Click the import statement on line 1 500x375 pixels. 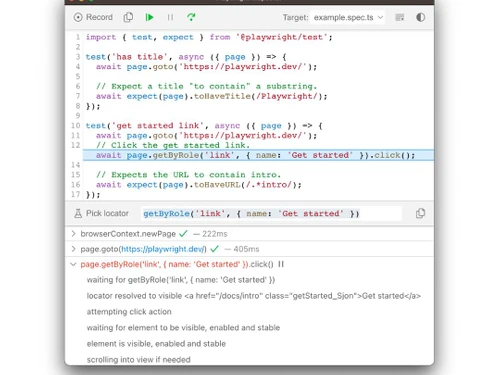(x=209, y=37)
